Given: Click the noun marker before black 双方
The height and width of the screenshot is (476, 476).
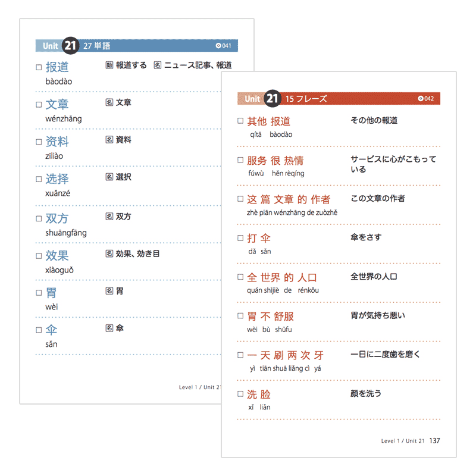Looking at the screenshot, I should (109, 217).
